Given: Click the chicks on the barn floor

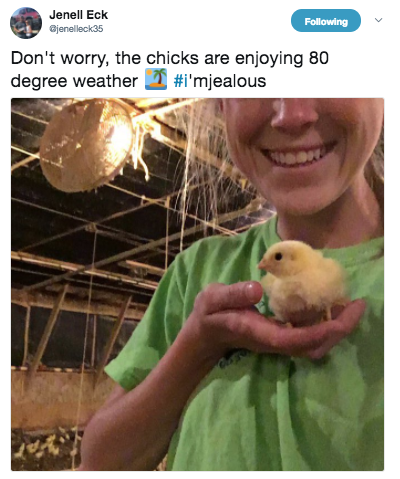Looking at the screenshot, I should (x=45, y=445).
